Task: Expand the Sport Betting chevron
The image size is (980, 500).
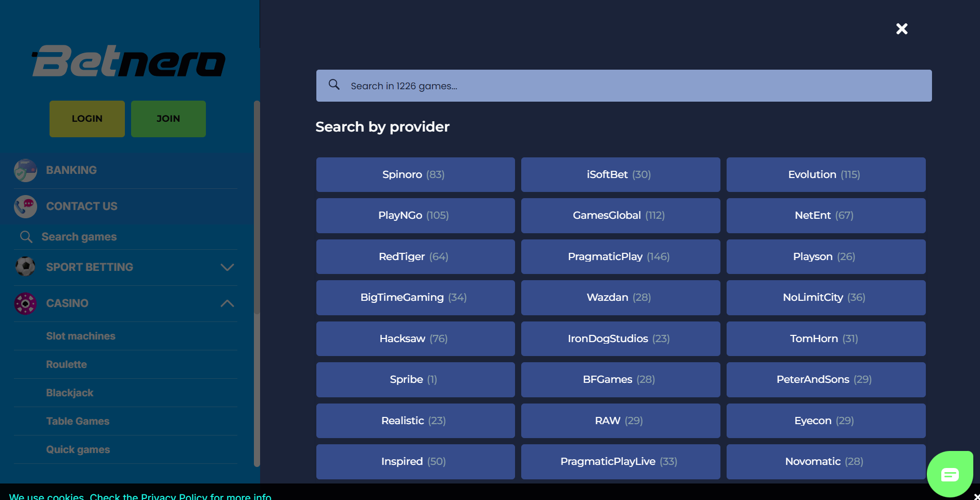Action: [227, 267]
